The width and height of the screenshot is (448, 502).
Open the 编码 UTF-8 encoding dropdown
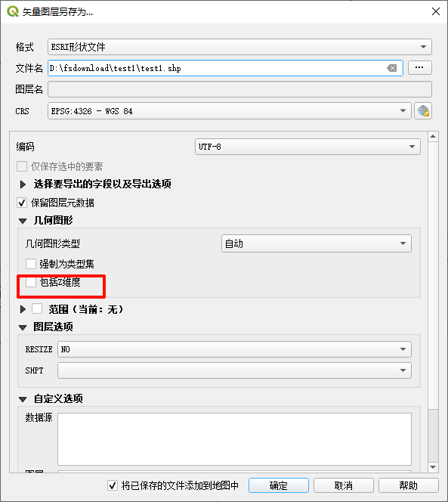(x=307, y=147)
